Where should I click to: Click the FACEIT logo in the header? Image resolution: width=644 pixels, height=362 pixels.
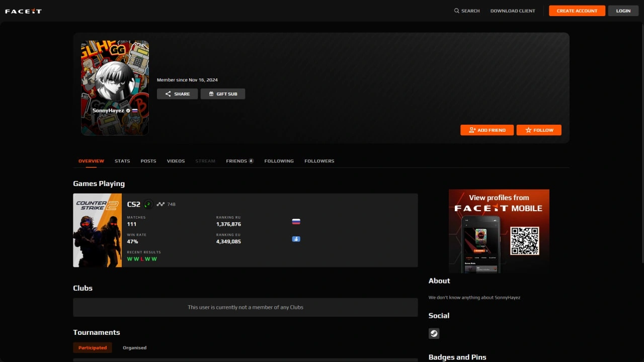23,11
